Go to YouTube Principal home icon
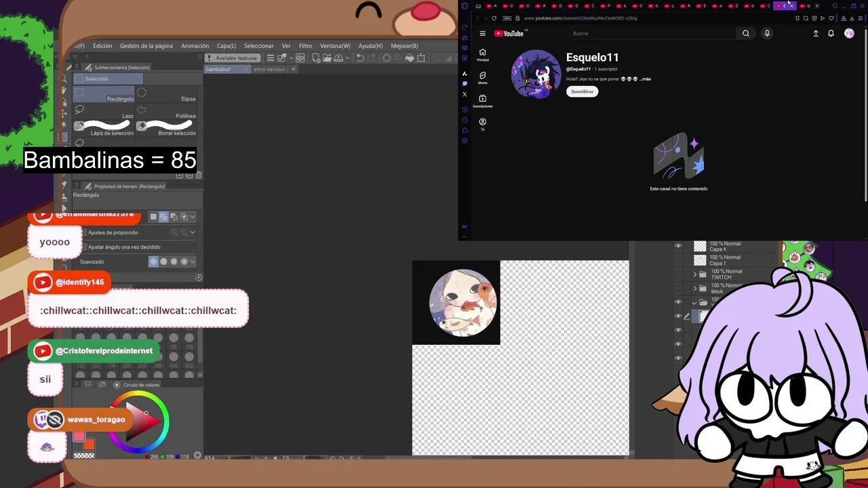Viewport: 868px width, 488px height. click(482, 54)
